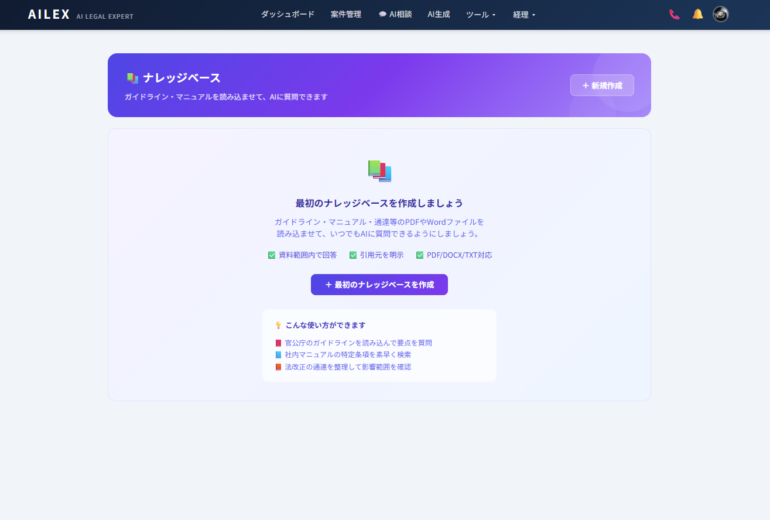Click the red phone icon in header
770x520 pixels.
(x=674, y=15)
